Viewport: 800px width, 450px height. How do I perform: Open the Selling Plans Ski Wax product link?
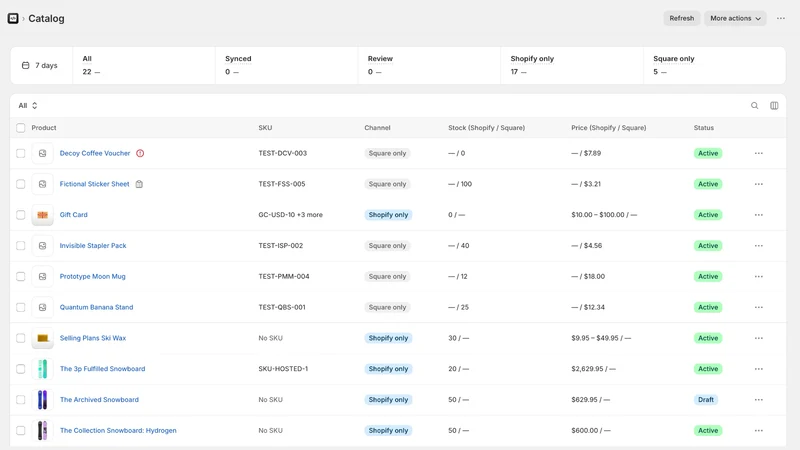[93, 338]
